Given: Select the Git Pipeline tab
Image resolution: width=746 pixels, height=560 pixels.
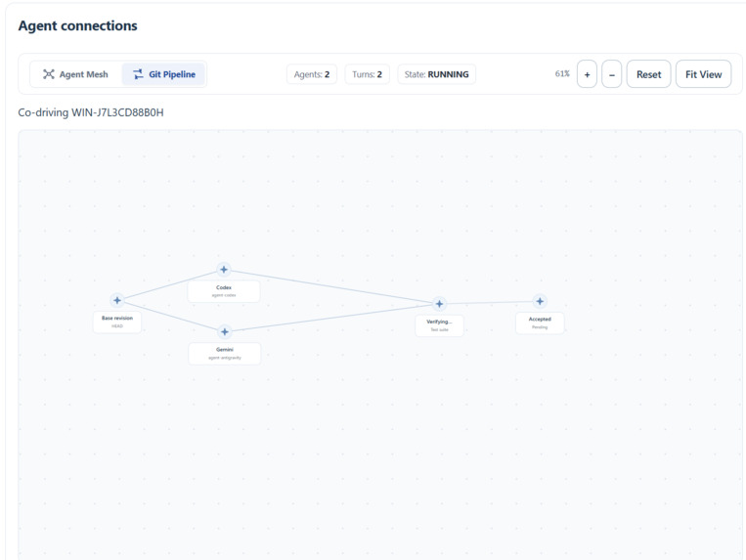Looking at the screenshot, I should point(163,74).
